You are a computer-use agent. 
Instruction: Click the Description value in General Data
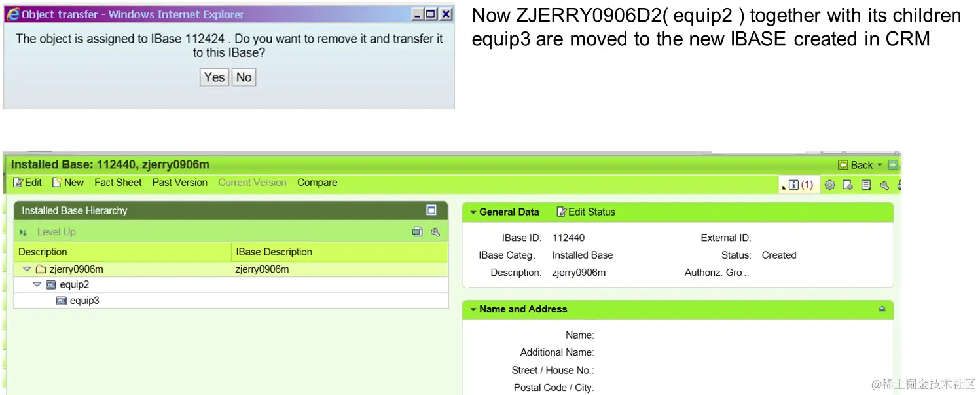click(579, 273)
